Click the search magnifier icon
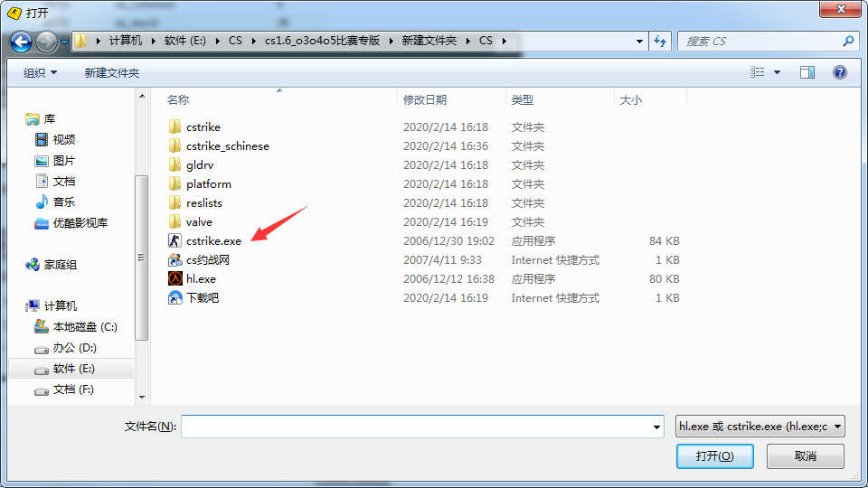This screenshot has height=488, width=868. [x=847, y=41]
